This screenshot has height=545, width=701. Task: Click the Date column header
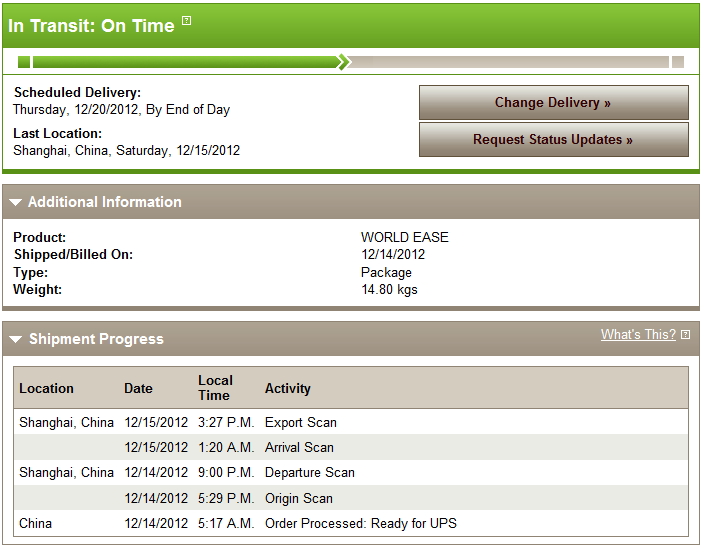pos(138,388)
